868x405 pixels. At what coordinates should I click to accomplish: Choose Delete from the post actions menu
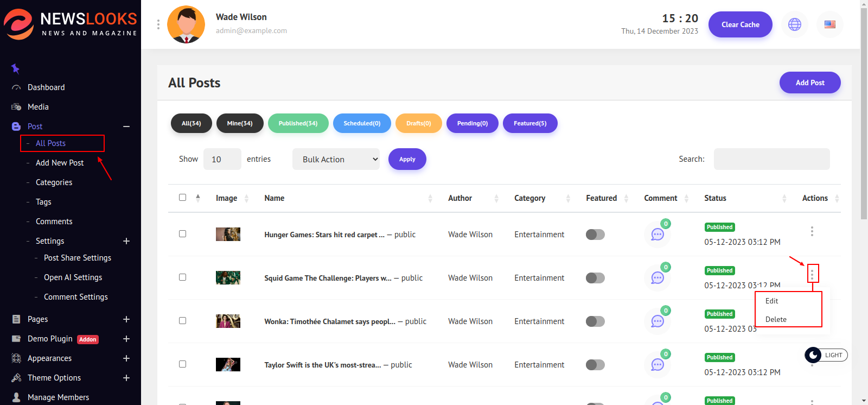[x=776, y=319]
